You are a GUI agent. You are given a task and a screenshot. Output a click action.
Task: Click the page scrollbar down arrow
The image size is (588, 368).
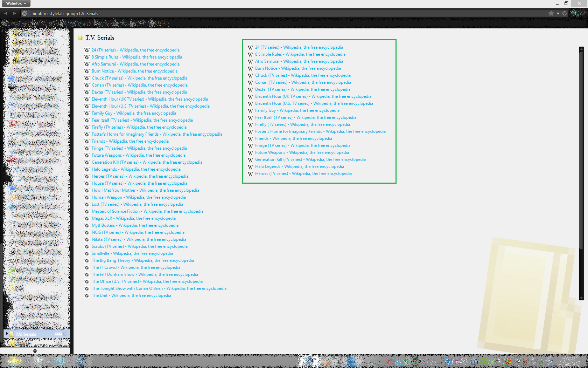point(581,298)
